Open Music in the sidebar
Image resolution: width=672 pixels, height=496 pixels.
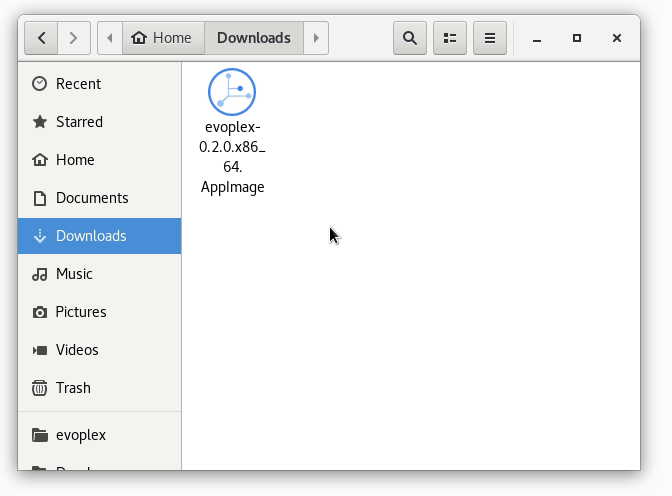coord(99,274)
